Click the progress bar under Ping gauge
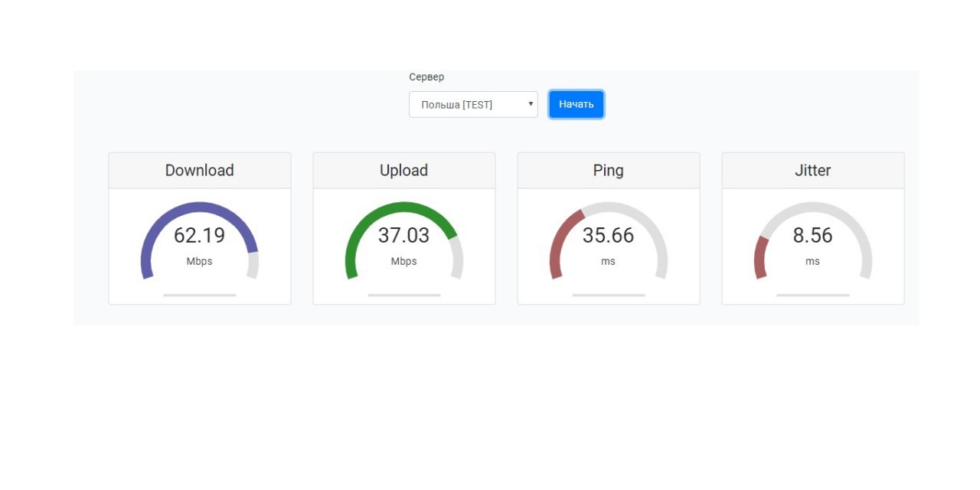This screenshot has width=980, height=490. [x=609, y=295]
